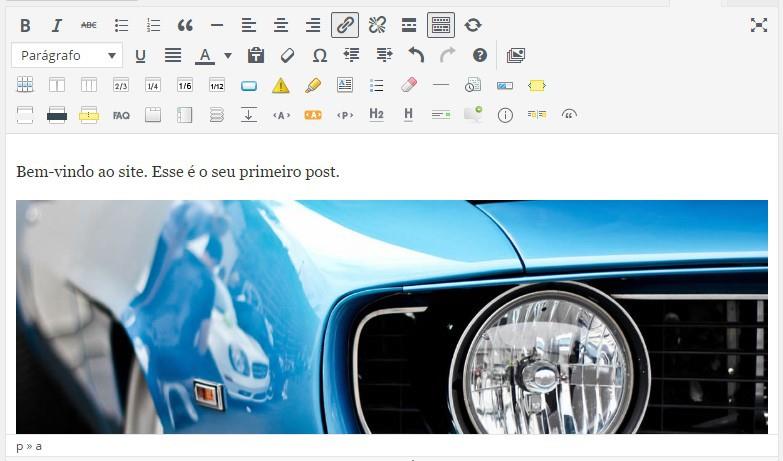
Task: Insert a horizontal line from top toolbar
Action: (x=217, y=25)
